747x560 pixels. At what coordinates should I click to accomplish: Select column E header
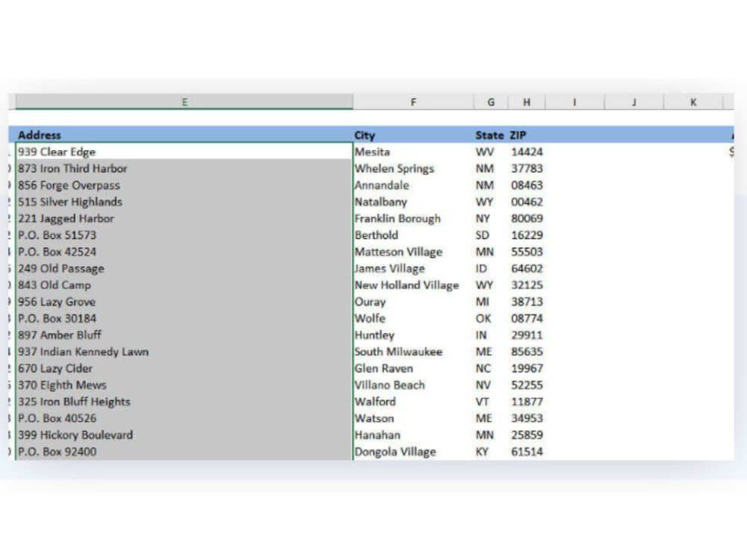coord(185,102)
